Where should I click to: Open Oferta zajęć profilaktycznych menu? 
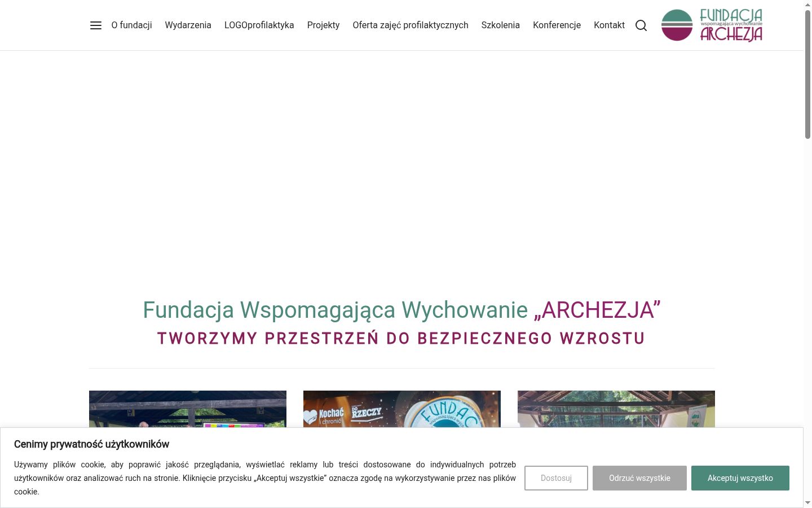tap(411, 25)
